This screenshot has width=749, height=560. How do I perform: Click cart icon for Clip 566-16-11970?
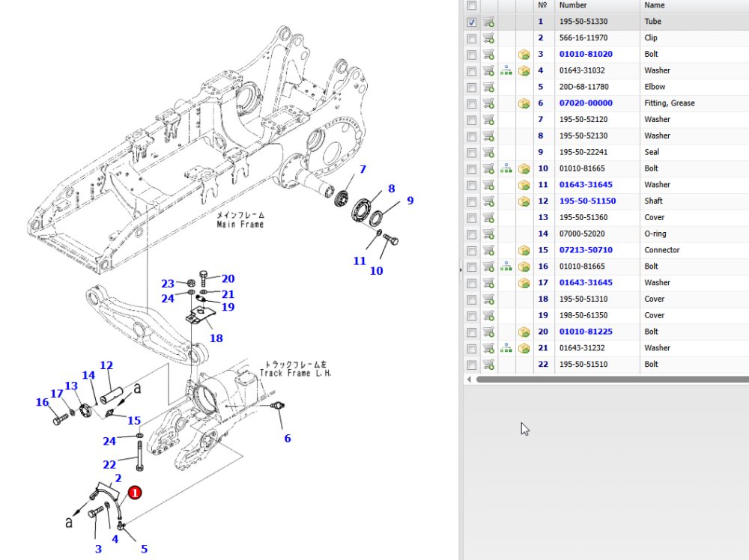(x=488, y=38)
